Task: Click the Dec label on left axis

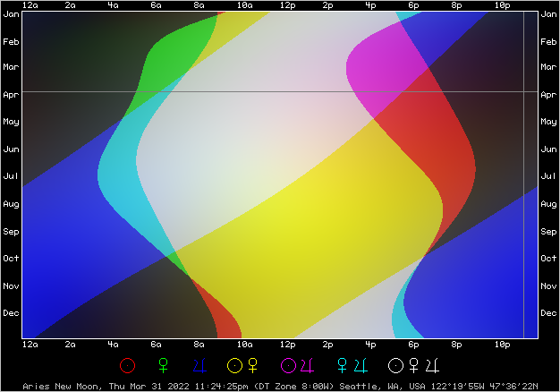Action: [x=12, y=313]
